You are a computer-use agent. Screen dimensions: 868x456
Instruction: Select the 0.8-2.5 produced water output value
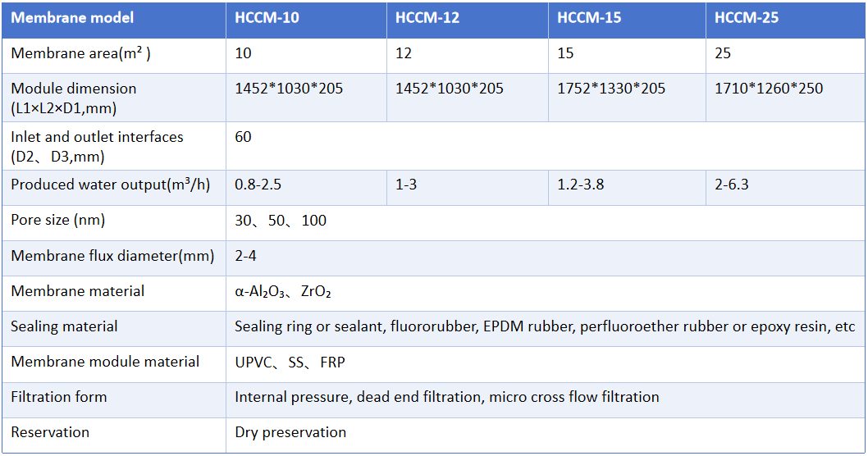pyautogui.click(x=258, y=185)
